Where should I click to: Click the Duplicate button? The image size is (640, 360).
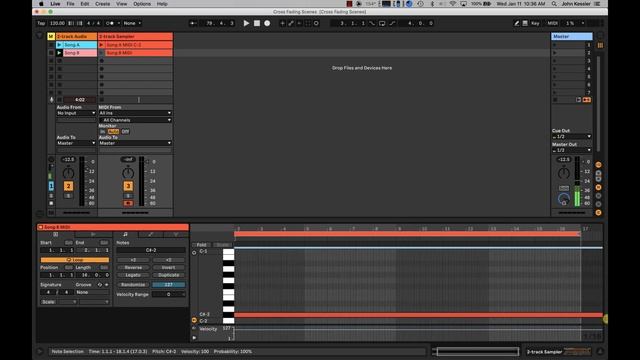[x=169, y=275]
